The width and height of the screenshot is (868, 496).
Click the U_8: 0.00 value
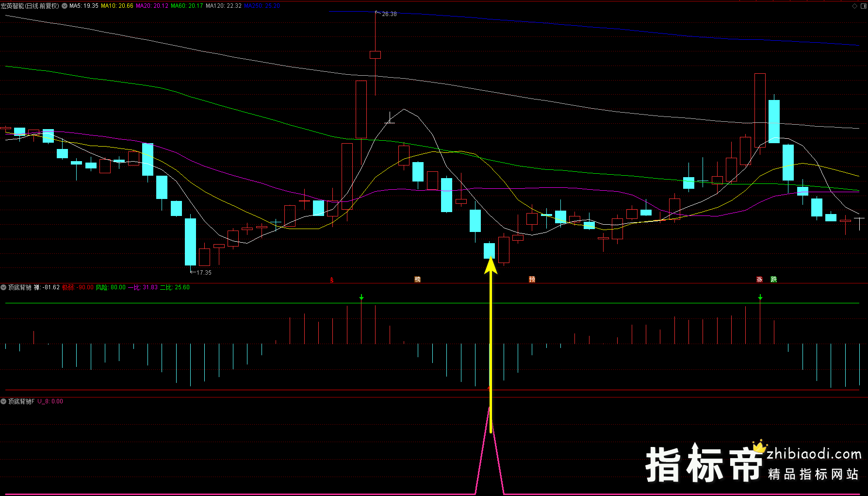[x=50, y=401]
